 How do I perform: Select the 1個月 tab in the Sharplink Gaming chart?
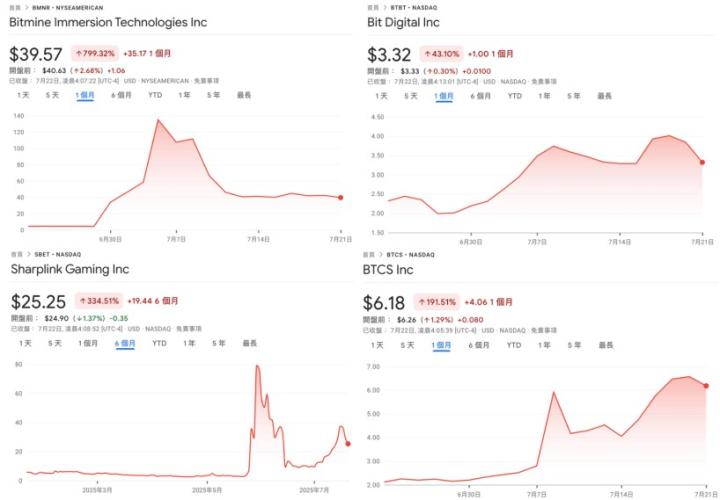point(88,343)
